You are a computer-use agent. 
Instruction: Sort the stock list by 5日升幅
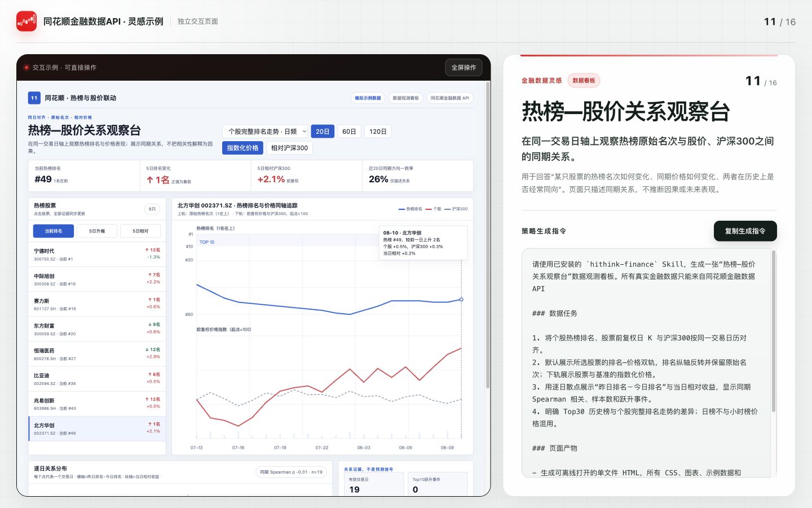point(97,231)
